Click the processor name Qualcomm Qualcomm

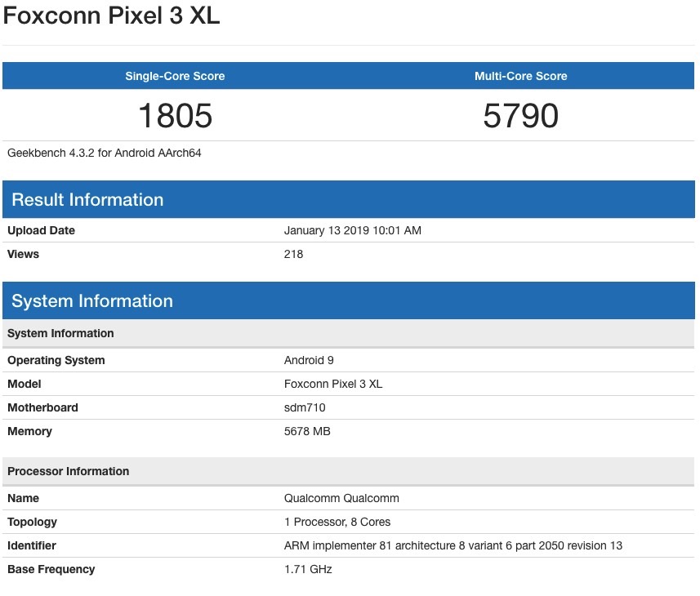click(x=341, y=498)
